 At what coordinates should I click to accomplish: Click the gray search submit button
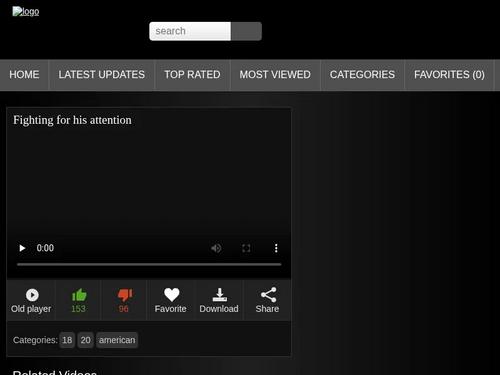tap(246, 31)
